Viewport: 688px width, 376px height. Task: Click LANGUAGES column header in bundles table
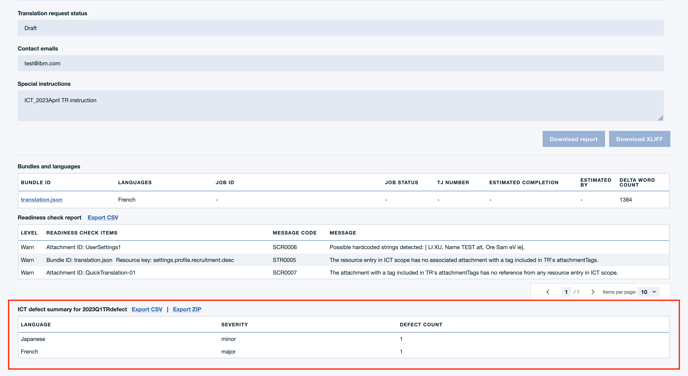click(x=135, y=183)
